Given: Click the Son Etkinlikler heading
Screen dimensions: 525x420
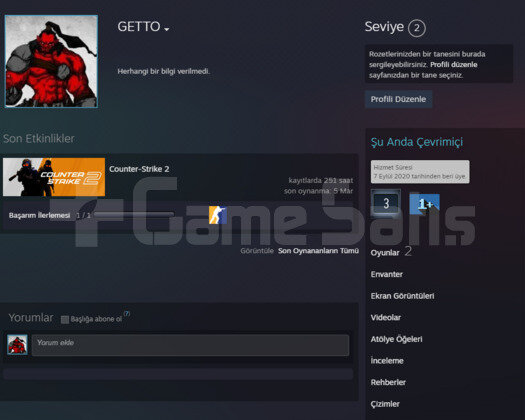Looking at the screenshot, I should click(39, 138).
